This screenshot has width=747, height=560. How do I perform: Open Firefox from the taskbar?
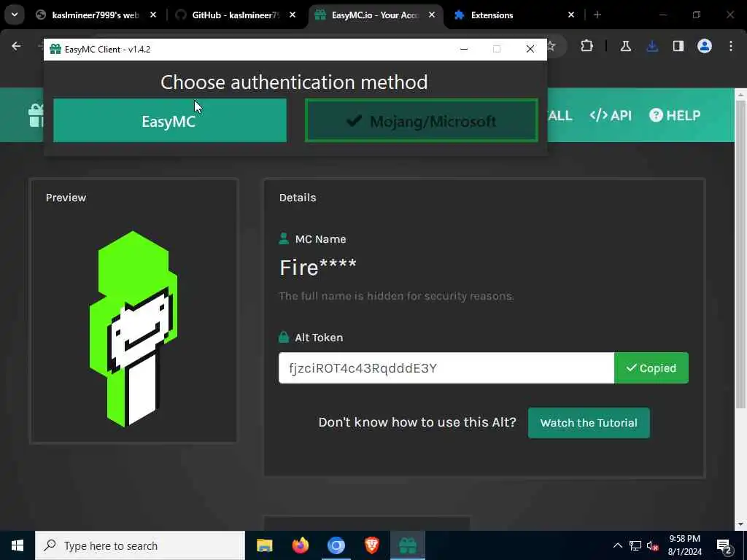(x=300, y=545)
